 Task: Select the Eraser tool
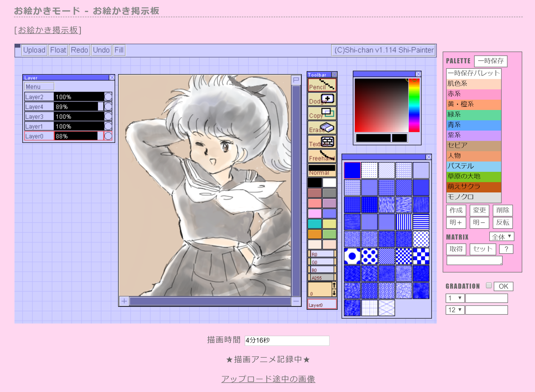[322, 128]
